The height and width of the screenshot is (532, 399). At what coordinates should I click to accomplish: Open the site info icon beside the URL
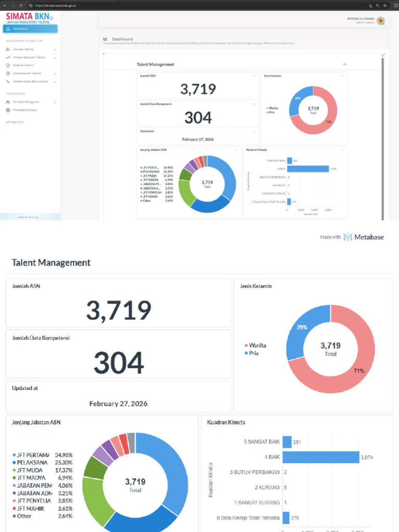click(31, 5)
